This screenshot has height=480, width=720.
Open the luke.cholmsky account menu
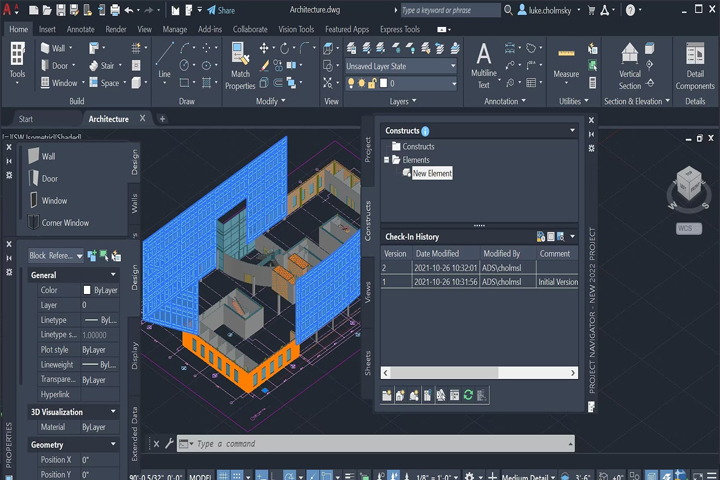[x=549, y=10]
